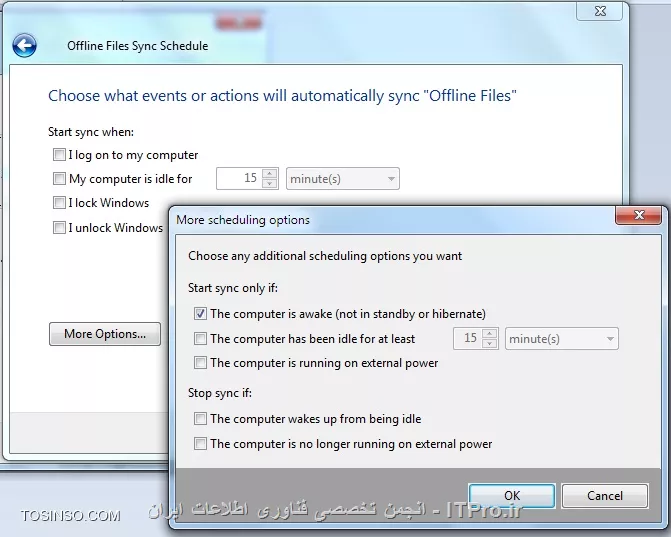The width and height of the screenshot is (671, 537).
Task: Click the More Options... button
Action: [x=105, y=334]
